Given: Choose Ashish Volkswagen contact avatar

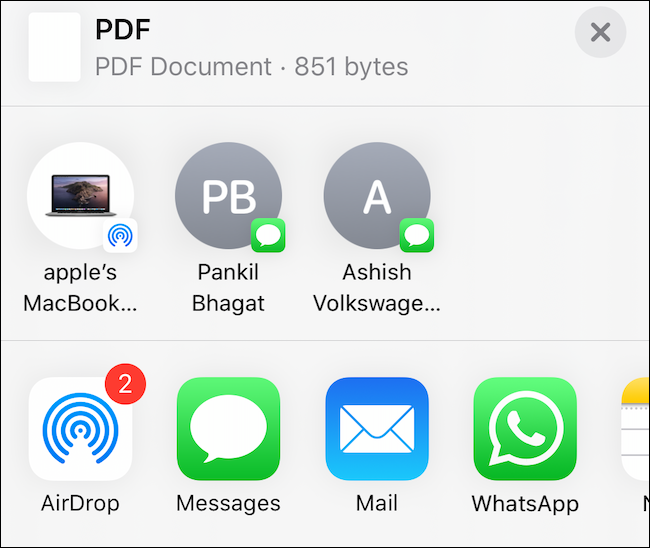Looking at the screenshot, I should (x=377, y=196).
